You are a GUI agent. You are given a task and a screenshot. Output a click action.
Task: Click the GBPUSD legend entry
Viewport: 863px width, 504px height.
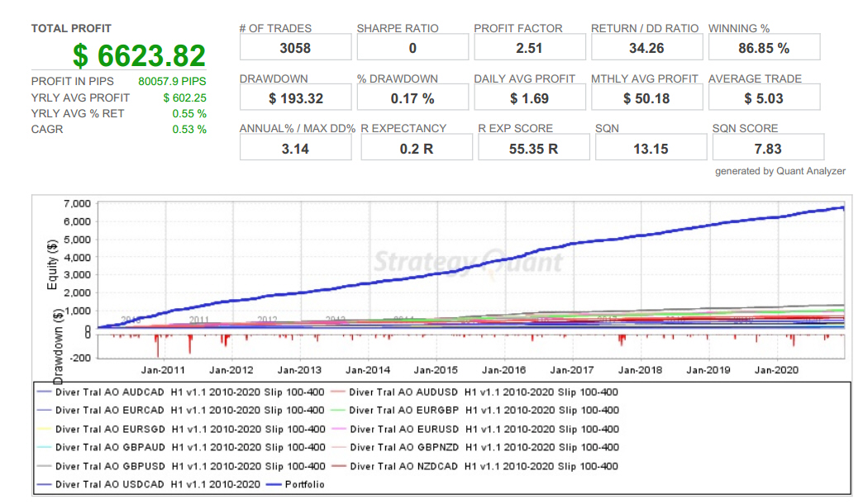(x=180, y=466)
